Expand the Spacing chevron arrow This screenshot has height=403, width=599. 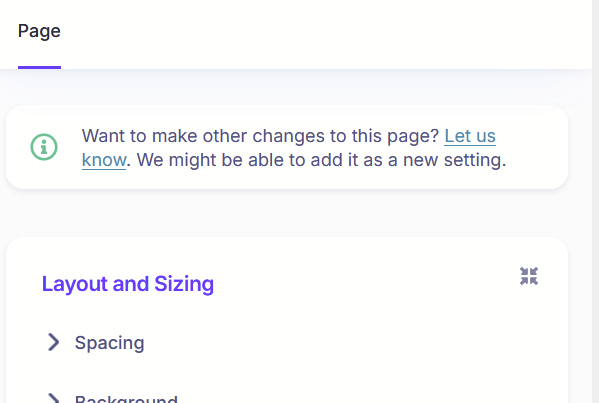(x=53, y=342)
